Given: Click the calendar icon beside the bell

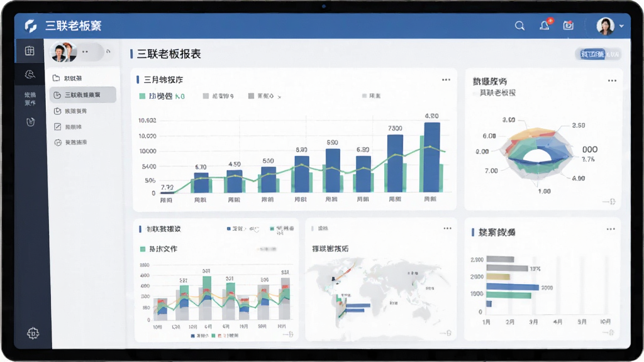Looking at the screenshot, I should coord(569,25).
